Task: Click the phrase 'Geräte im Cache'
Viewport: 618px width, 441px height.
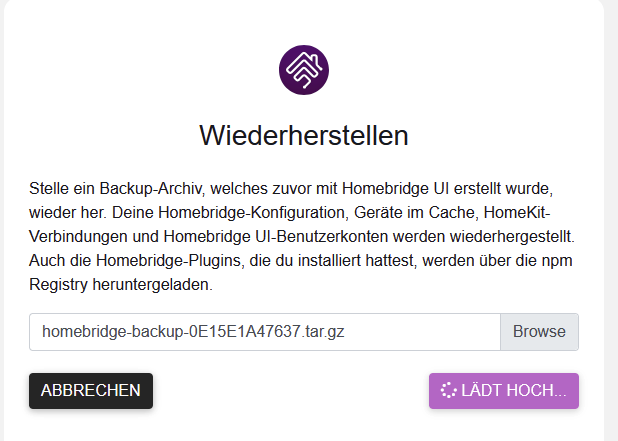Action: (x=416, y=212)
